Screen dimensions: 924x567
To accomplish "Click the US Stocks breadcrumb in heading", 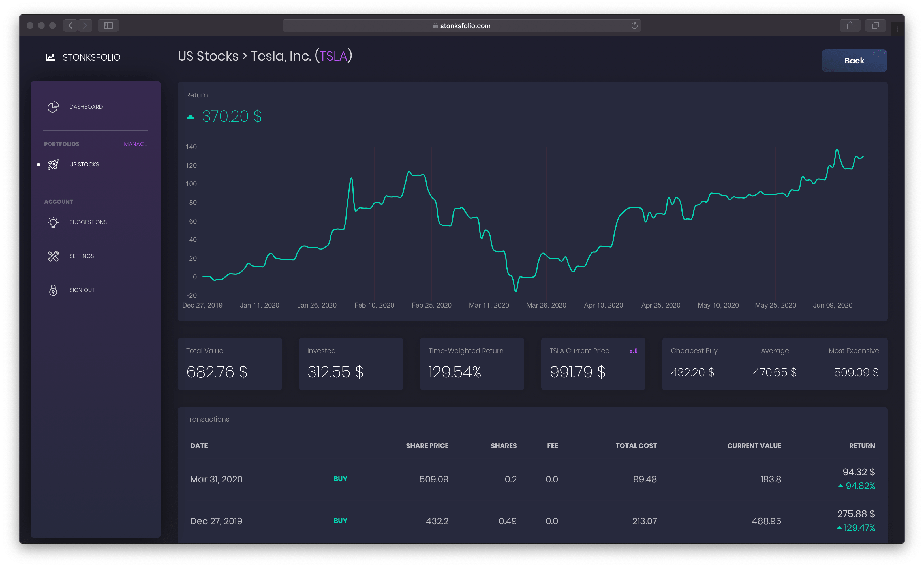I will (208, 56).
